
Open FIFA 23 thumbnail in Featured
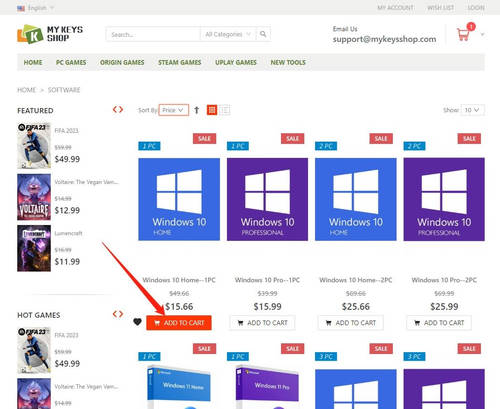click(34, 146)
